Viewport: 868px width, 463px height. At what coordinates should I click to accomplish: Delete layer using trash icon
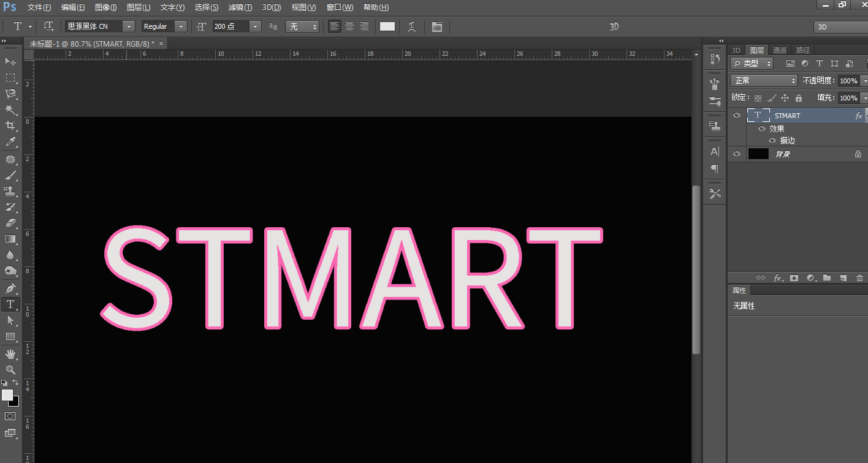(x=859, y=278)
